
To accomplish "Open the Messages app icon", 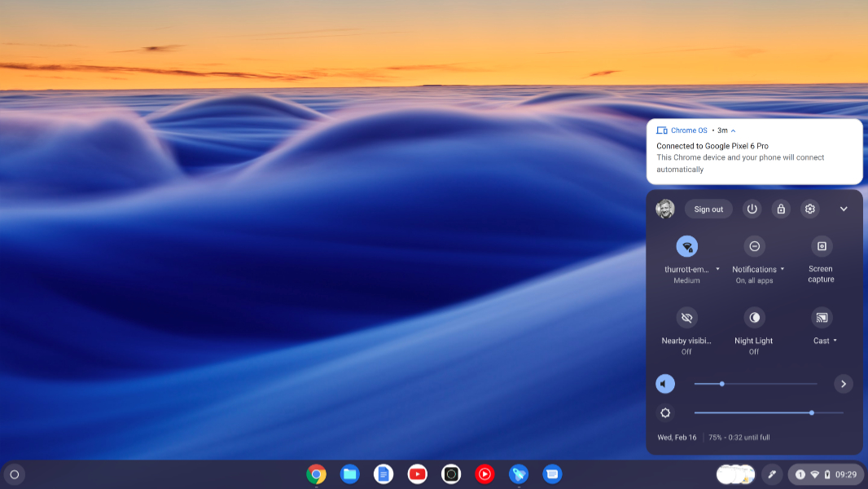I will coord(552,474).
